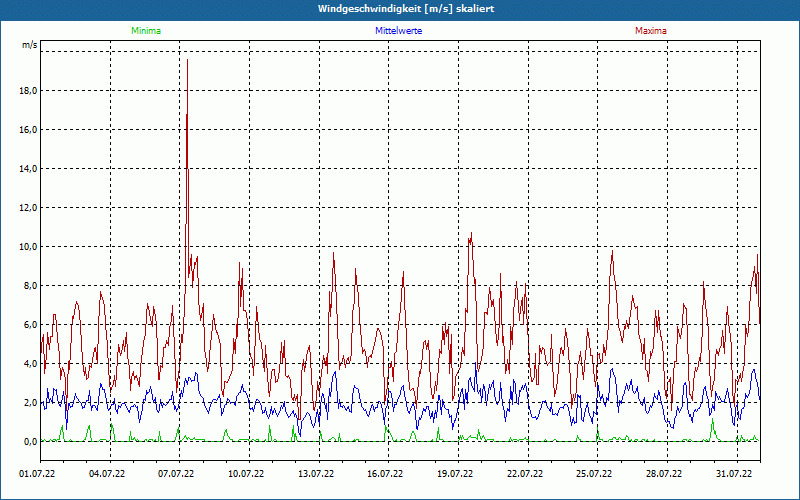The image size is (800, 500).
Task: Click the 14,0 y-axis value
Action: [29, 168]
